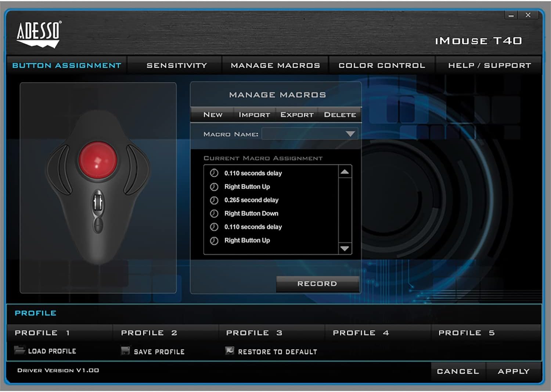Click the scrollbar up arrow in macro list
This screenshot has height=392, width=551.
click(x=345, y=171)
